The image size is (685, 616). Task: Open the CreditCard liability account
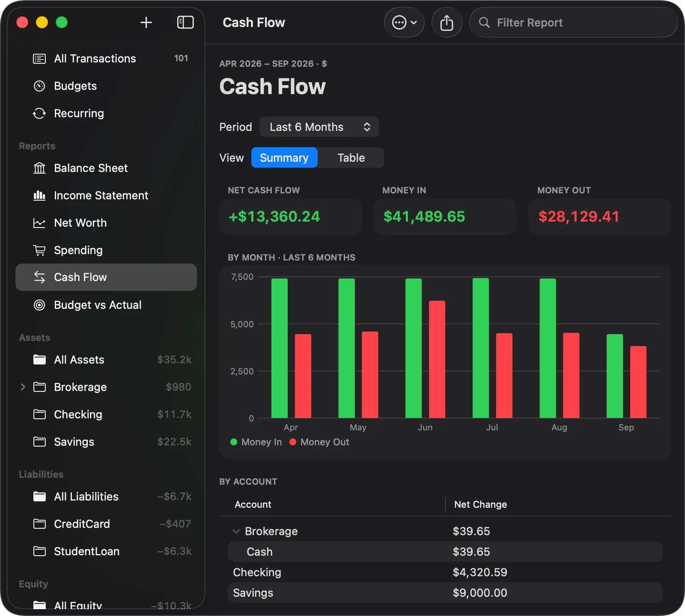[x=106, y=524]
